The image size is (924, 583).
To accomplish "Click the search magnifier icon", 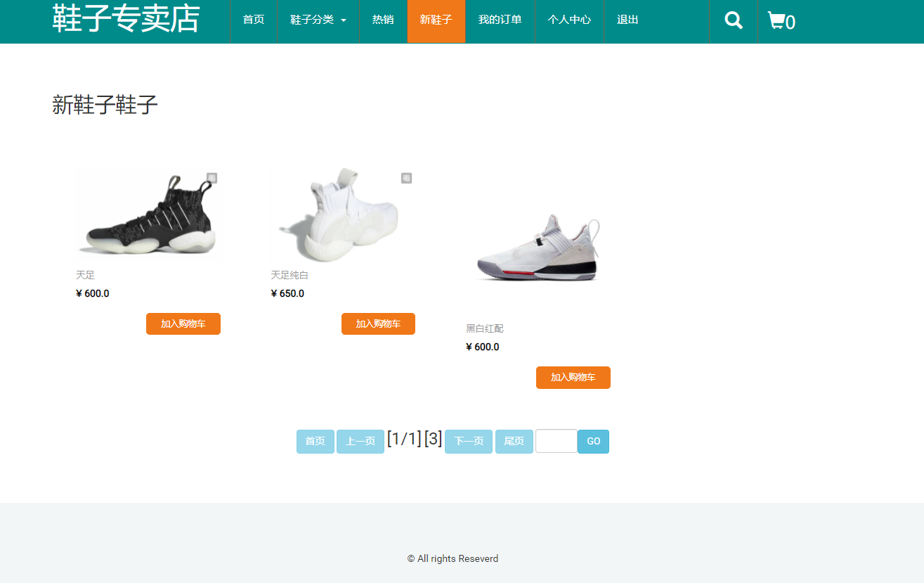I will [734, 20].
